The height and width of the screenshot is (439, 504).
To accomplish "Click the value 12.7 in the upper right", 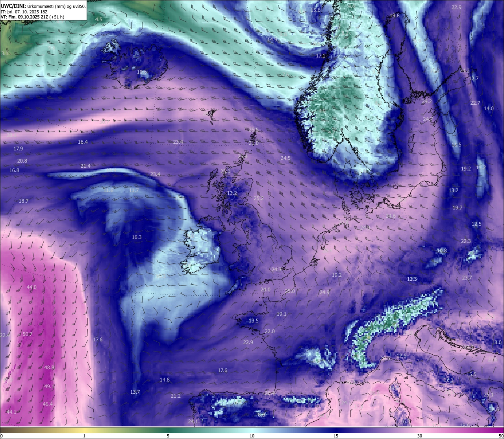I will coord(474,78).
